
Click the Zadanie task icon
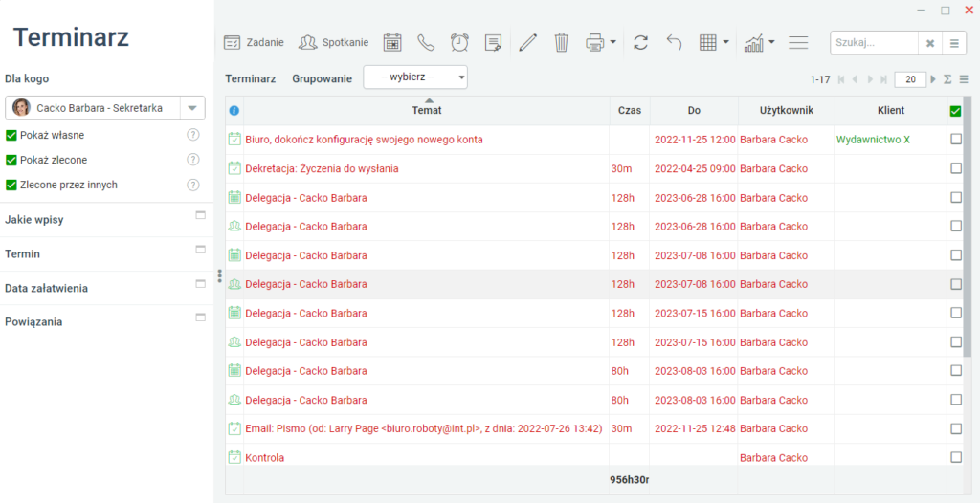232,42
